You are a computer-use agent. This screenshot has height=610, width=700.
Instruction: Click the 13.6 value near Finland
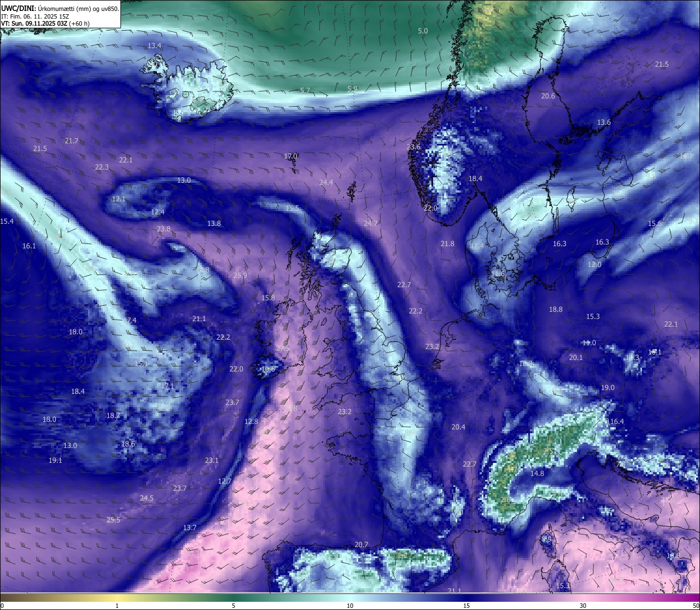604,123
